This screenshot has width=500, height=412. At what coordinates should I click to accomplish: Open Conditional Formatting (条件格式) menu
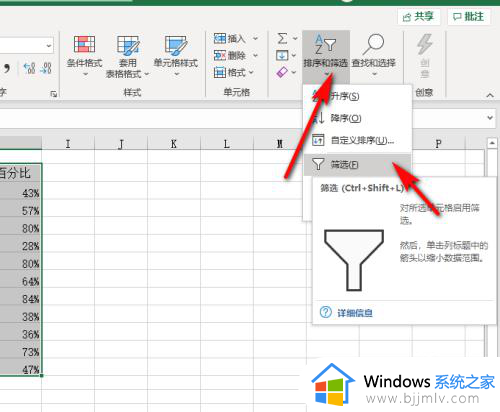click(x=84, y=56)
